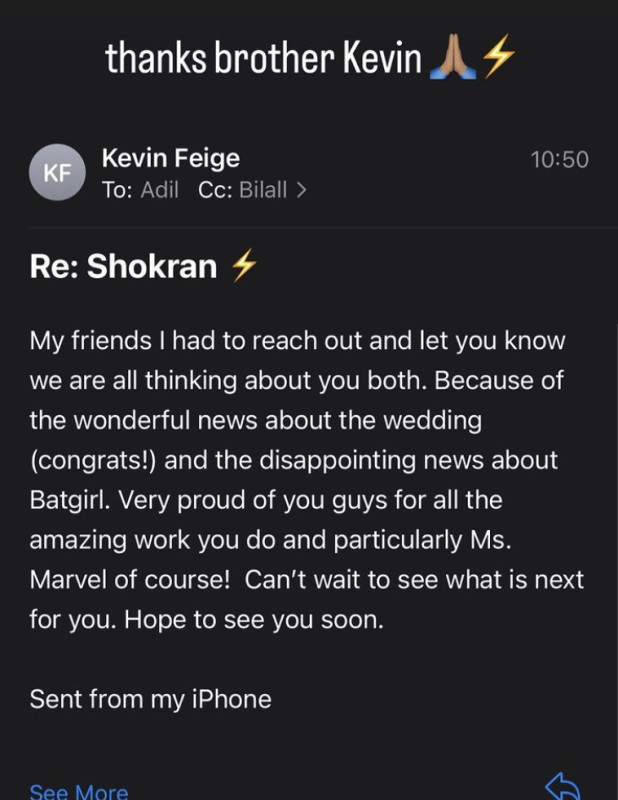Click the 'Cc:' label in header
The image size is (618, 800).
point(215,190)
